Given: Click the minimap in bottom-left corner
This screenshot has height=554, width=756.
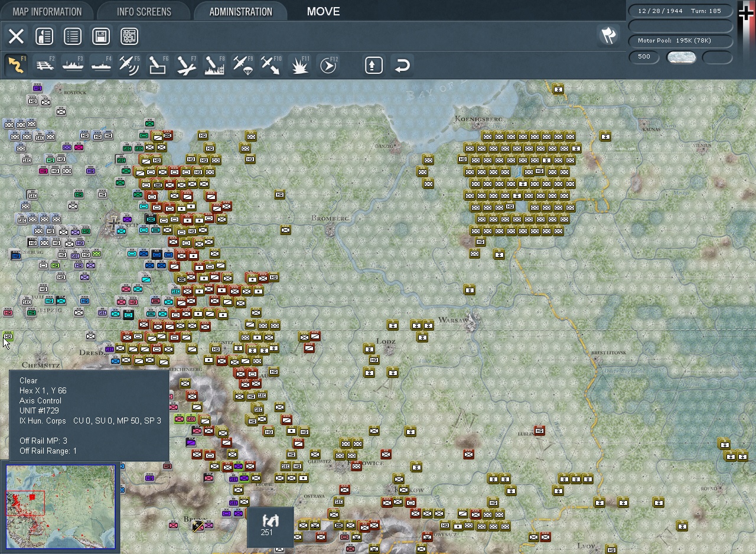Looking at the screenshot, I should [x=60, y=507].
